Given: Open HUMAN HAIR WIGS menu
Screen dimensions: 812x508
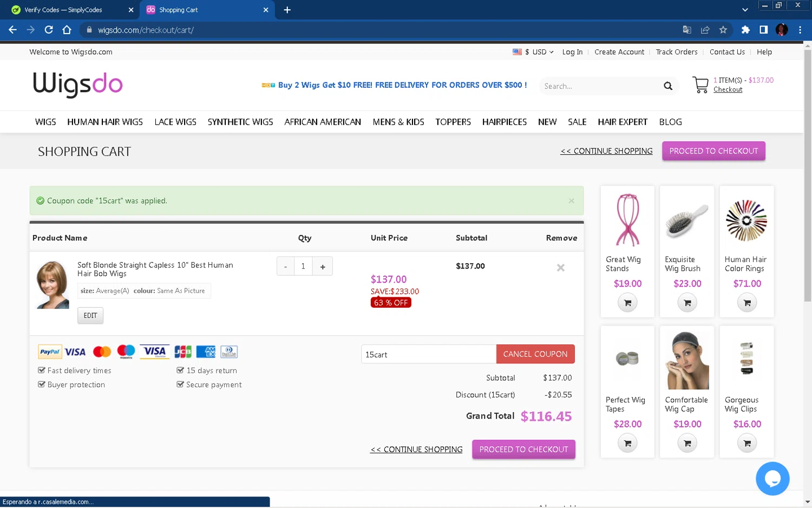Looking at the screenshot, I should coord(105,122).
